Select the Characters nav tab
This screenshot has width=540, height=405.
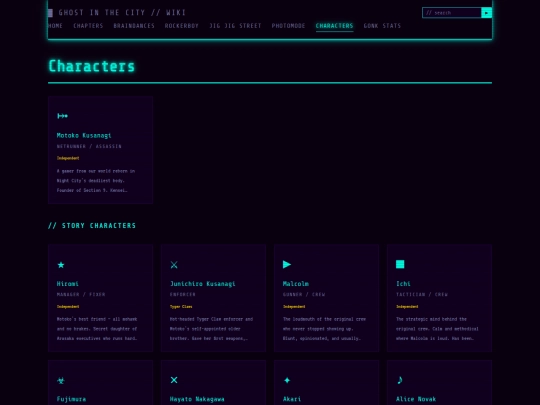tap(334, 26)
